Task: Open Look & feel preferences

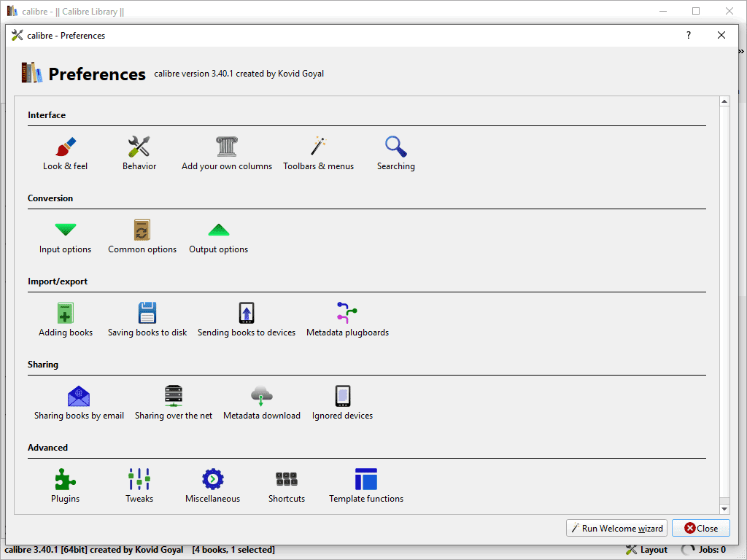Action: point(65,153)
